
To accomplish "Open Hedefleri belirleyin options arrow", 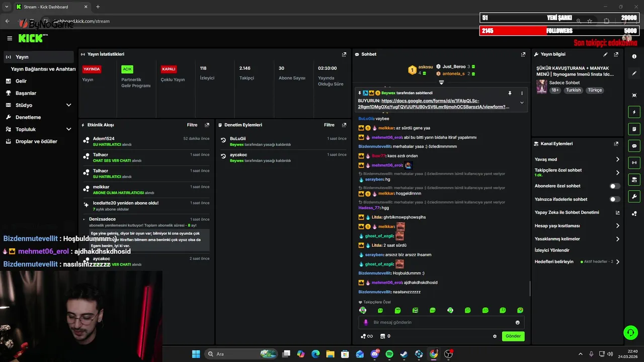I will pos(618,262).
